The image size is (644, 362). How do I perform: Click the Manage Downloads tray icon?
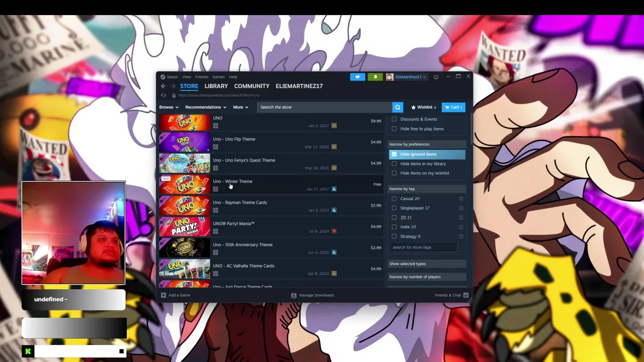[x=294, y=295]
